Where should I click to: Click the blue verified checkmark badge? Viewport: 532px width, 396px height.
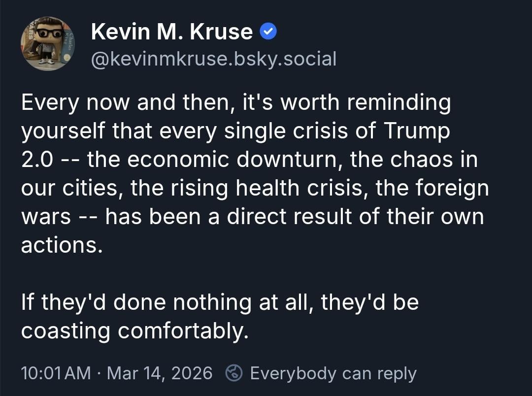[x=268, y=32]
